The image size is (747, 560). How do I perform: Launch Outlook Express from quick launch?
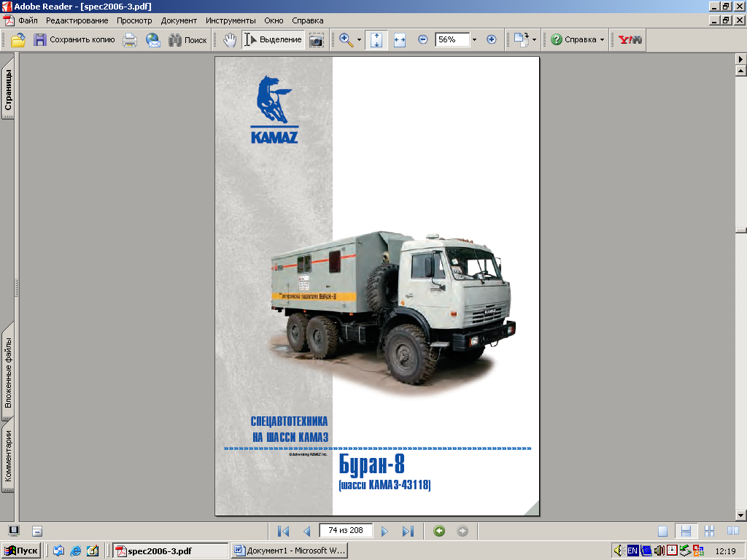pyautogui.click(x=58, y=551)
